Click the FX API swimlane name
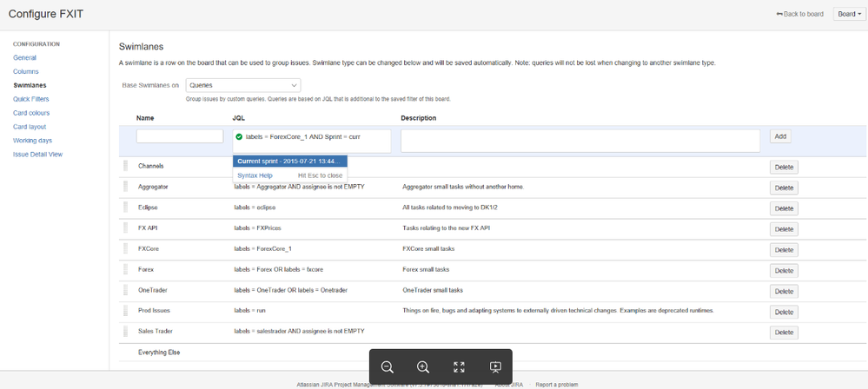This screenshot has width=868, height=389. pos(148,228)
